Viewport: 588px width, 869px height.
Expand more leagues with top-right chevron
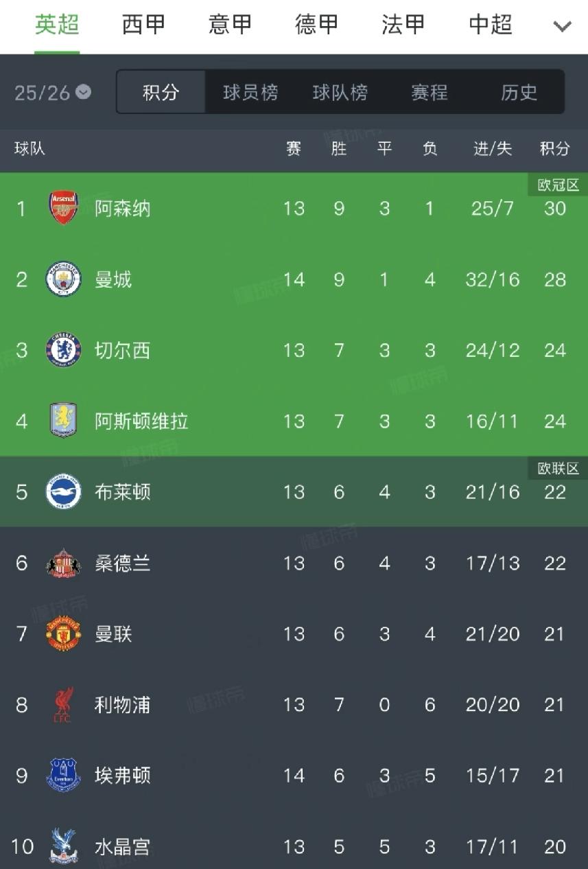point(563,27)
